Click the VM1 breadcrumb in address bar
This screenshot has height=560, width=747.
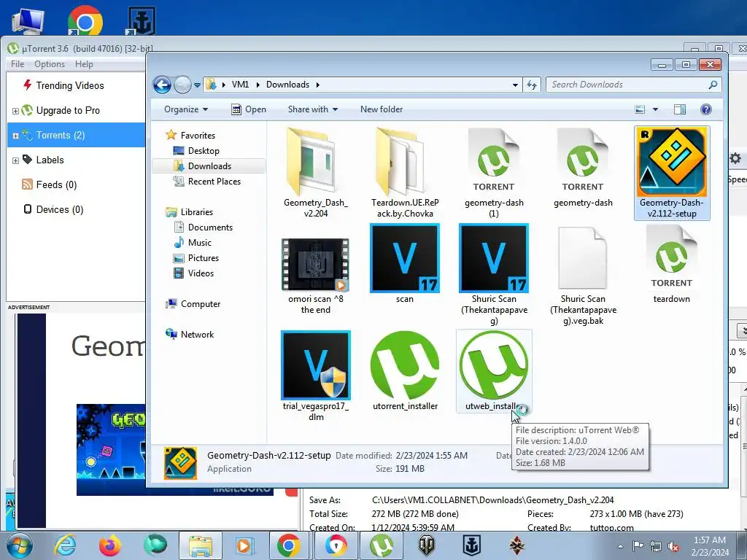click(240, 85)
